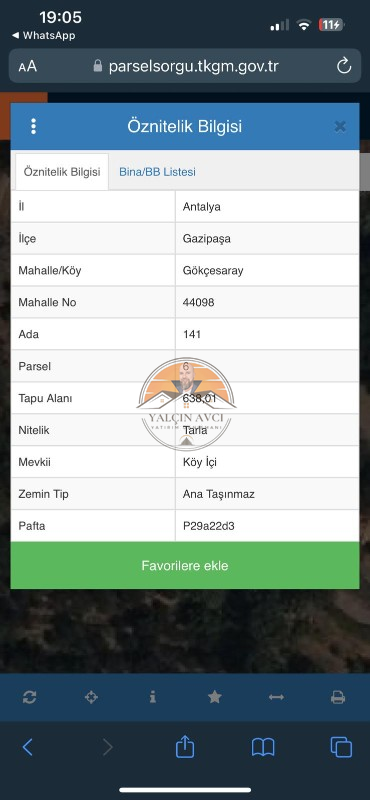370x800 pixels.
Task: Select the Öznitelik Bilgisi tab
Action: pyautogui.click(x=62, y=172)
